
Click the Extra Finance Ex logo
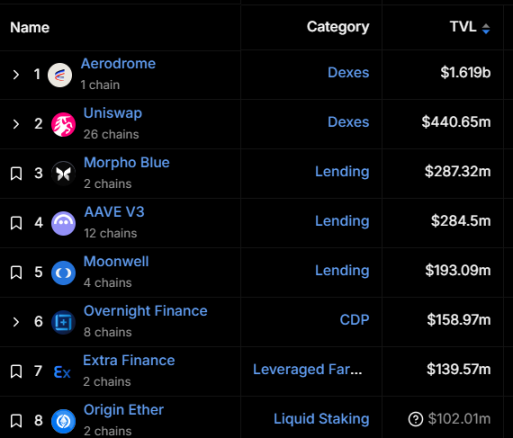coord(62,372)
